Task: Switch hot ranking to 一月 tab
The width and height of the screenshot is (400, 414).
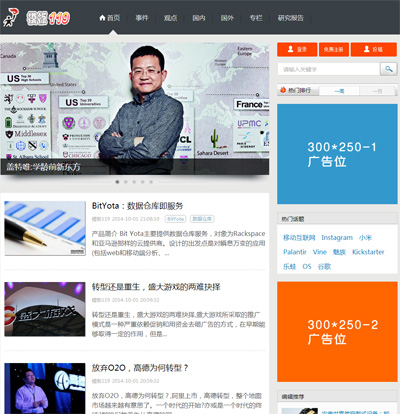Action: click(x=377, y=91)
